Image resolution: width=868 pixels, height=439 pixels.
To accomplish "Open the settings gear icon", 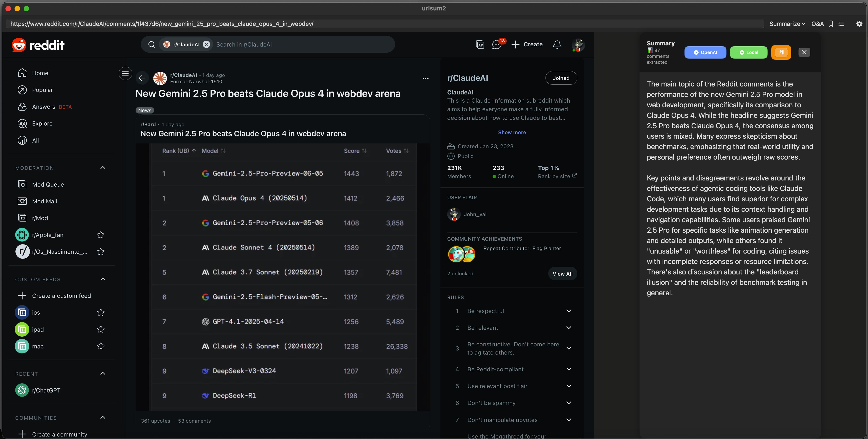I will (x=859, y=24).
